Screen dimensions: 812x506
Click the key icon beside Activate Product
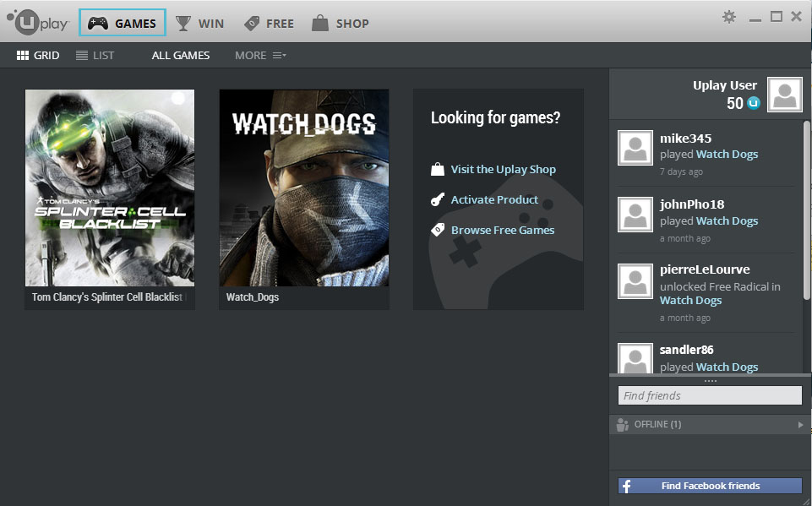click(x=438, y=200)
